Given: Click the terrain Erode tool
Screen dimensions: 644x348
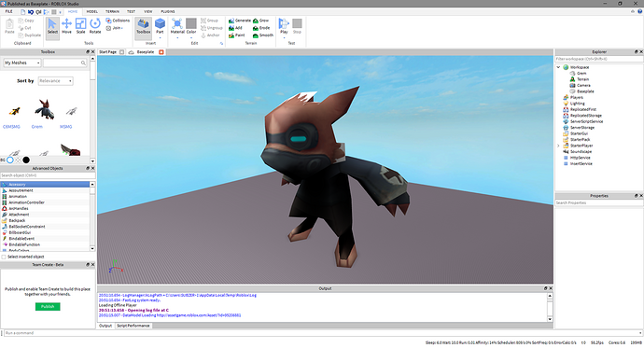Looking at the screenshot, I should (x=262, y=28).
